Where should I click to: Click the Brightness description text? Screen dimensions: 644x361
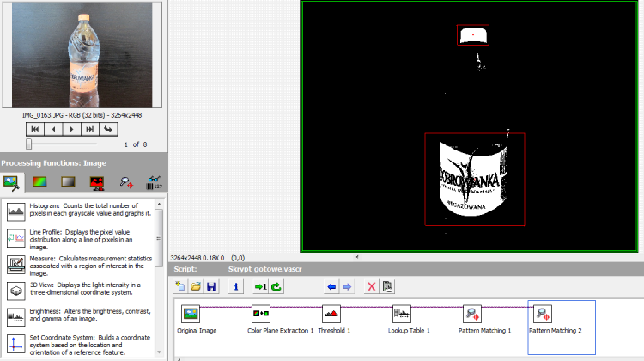tap(90, 315)
